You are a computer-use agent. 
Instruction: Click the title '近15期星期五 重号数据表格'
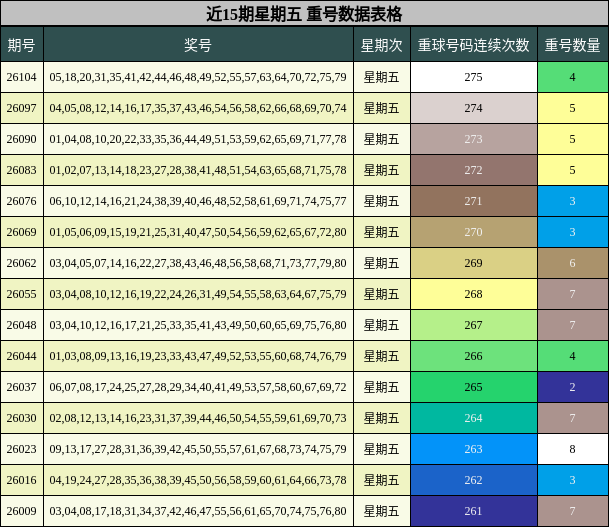(x=304, y=14)
